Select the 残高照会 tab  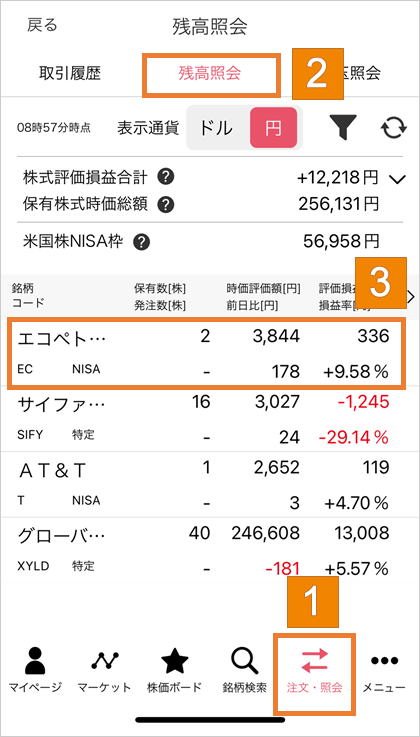click(210, 74)
